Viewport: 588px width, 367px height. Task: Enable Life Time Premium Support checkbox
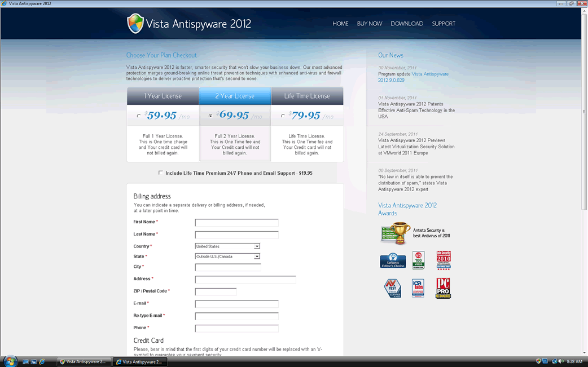161,173
